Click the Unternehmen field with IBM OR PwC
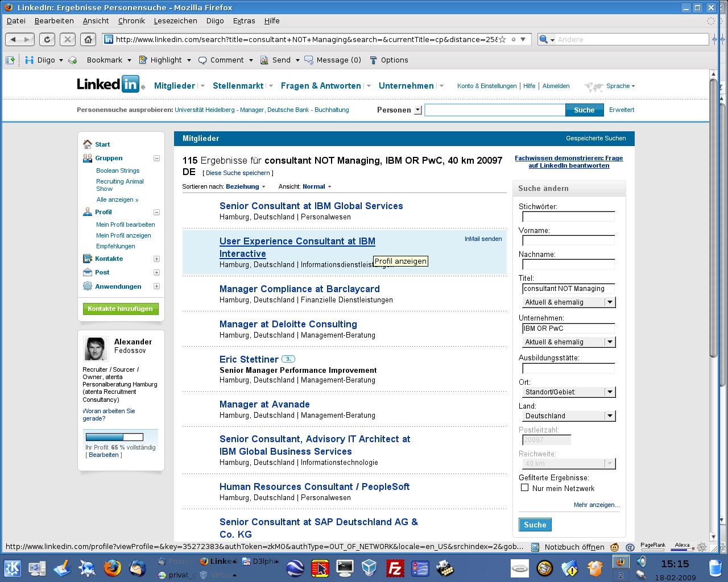The image size is (728, 582). pos(569,328)
